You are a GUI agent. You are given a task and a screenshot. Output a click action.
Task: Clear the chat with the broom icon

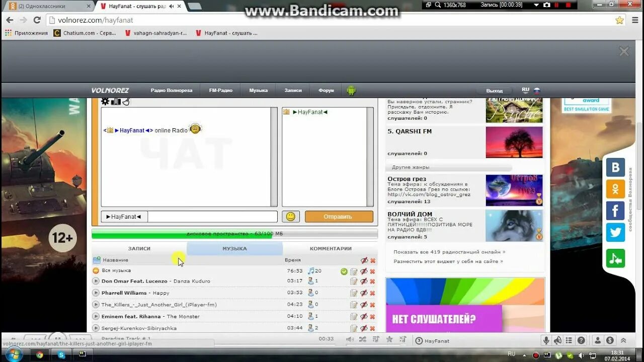(x=126, y=101)
